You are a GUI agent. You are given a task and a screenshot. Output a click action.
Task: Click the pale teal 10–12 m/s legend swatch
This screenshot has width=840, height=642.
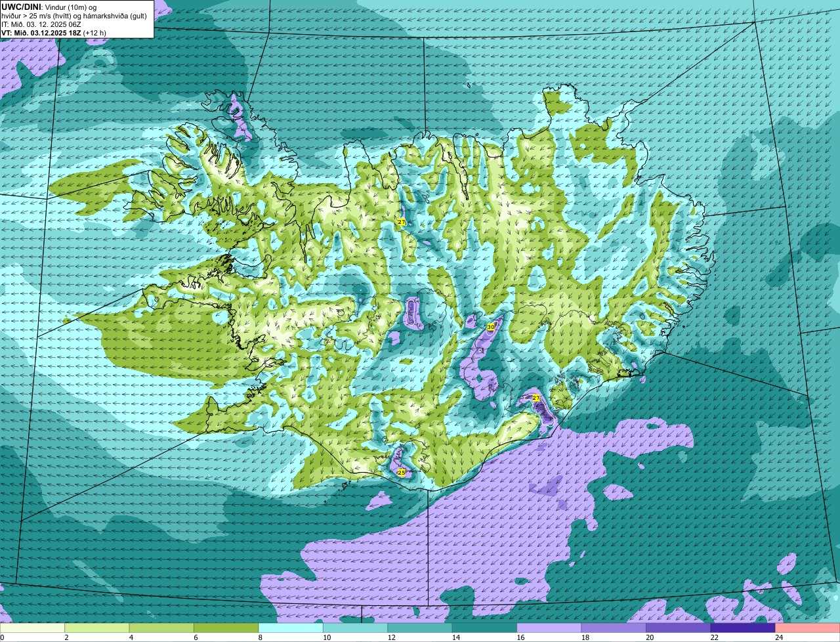click(356, 628)
